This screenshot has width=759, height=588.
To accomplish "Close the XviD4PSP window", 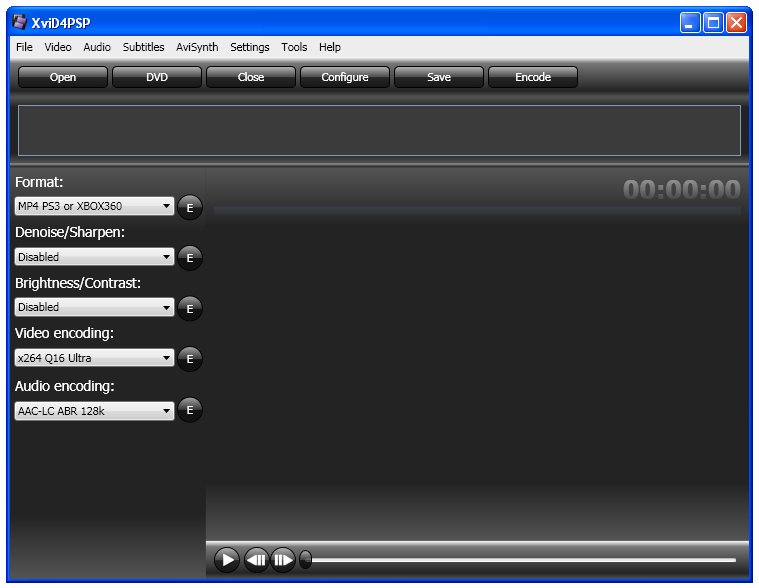I will (736, 22).
